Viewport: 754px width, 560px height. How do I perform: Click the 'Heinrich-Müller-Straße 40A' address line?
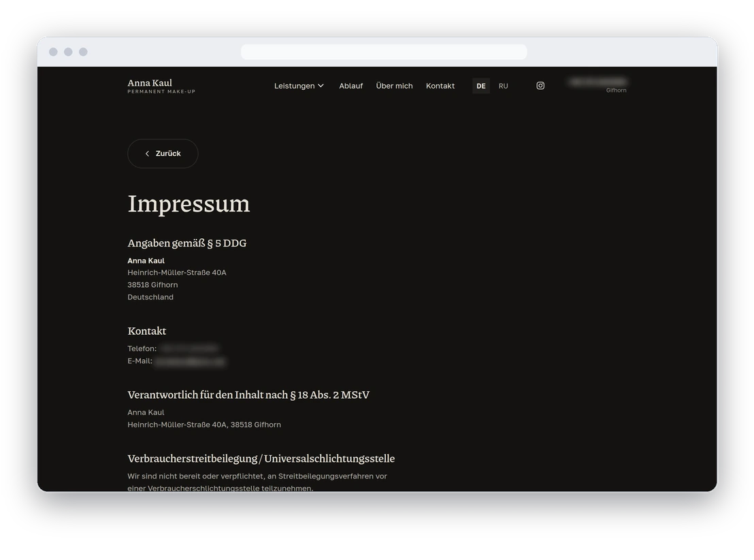pyautogui.click(x=176, y=273)
